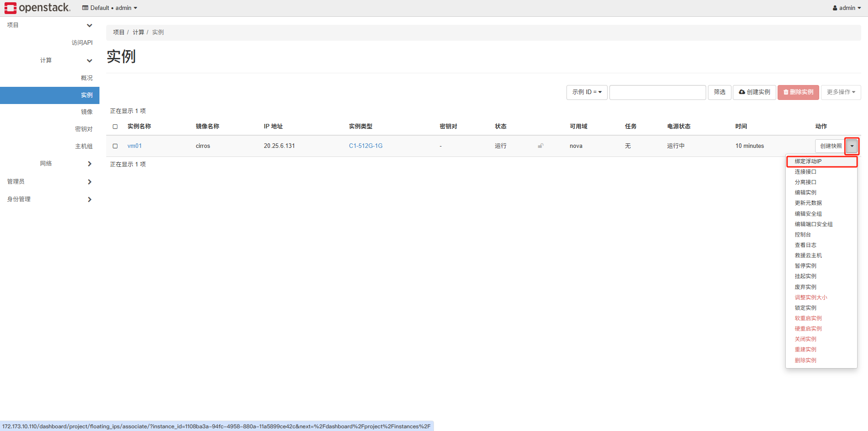
Task: Toggle the vm01 actions dropdown arrow
Action: tap(852, 146)
